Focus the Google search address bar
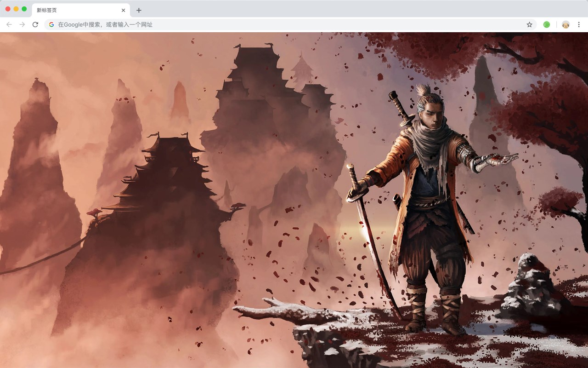The image size is (588, 368). pyautogui.click(x=290, y=24)
